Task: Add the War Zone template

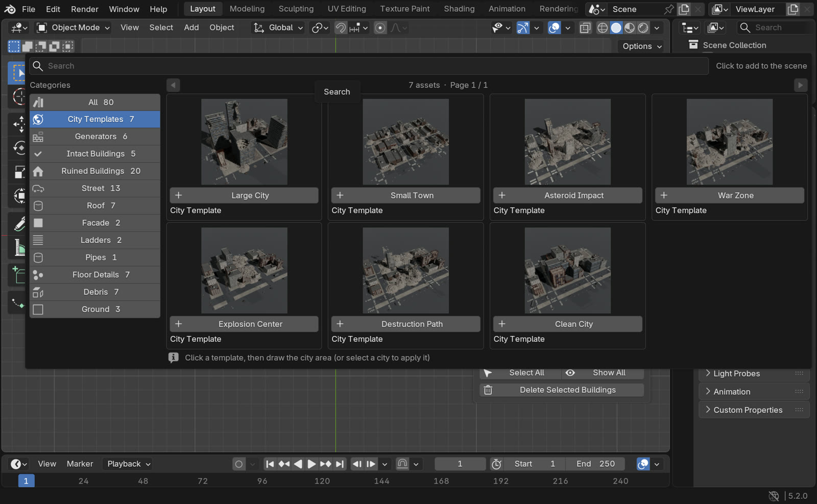Action: [x=729, y=195]
